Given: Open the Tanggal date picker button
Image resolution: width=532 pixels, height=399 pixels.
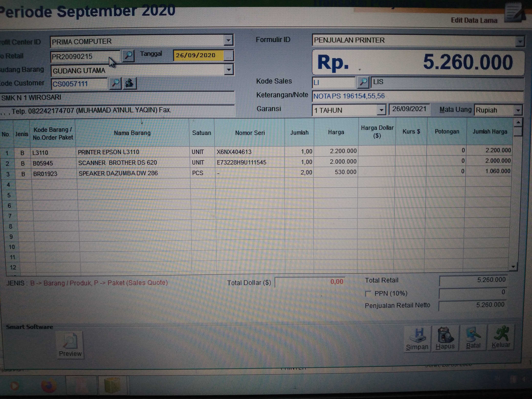Looking at the screenshot, I should point(229,56).
